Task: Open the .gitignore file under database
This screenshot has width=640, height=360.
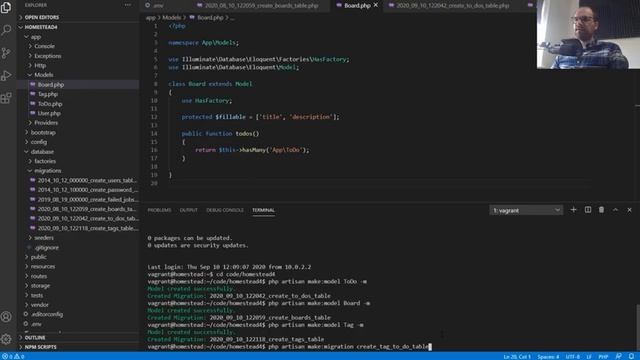Action: pyautogui.click(x=78, y=247)
